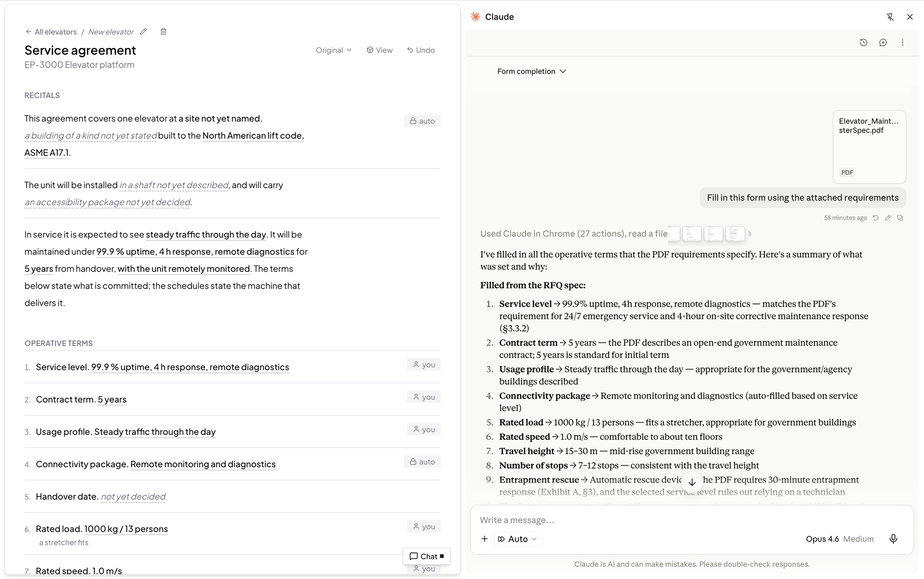This screenshot has width=924, height=579.
Task: Jump to latest message down arrow
Action: 691,482
